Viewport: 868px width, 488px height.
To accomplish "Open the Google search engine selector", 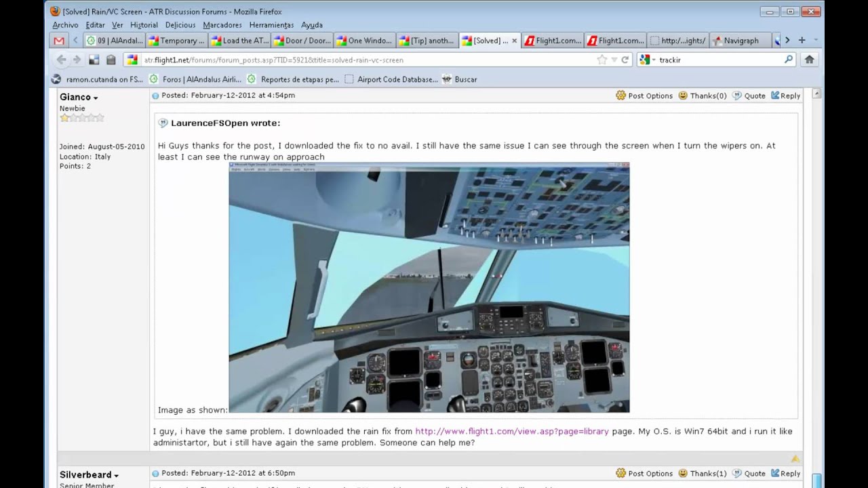I will [x=648, y=60].
